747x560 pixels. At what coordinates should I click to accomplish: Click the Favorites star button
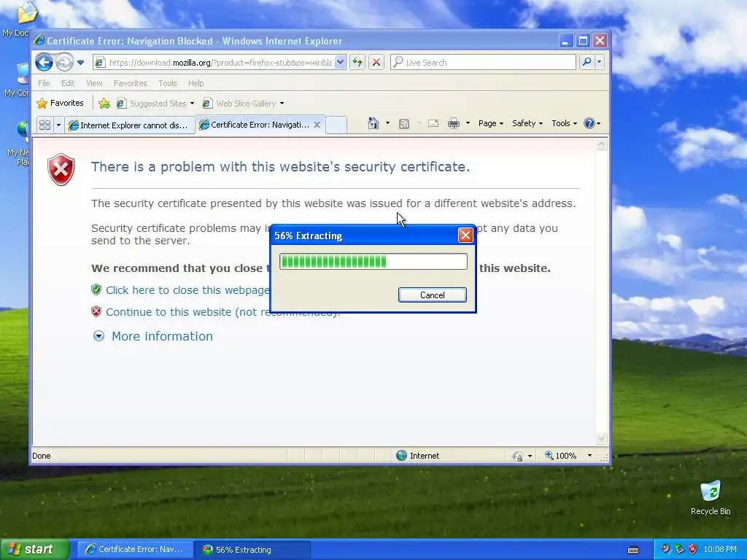(x=61, y=103)
